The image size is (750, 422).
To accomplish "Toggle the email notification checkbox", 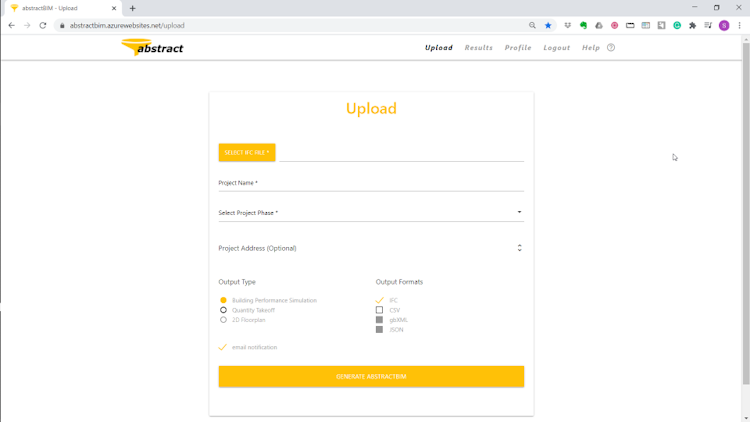I will pyautogui.click(x=222, y=347).
